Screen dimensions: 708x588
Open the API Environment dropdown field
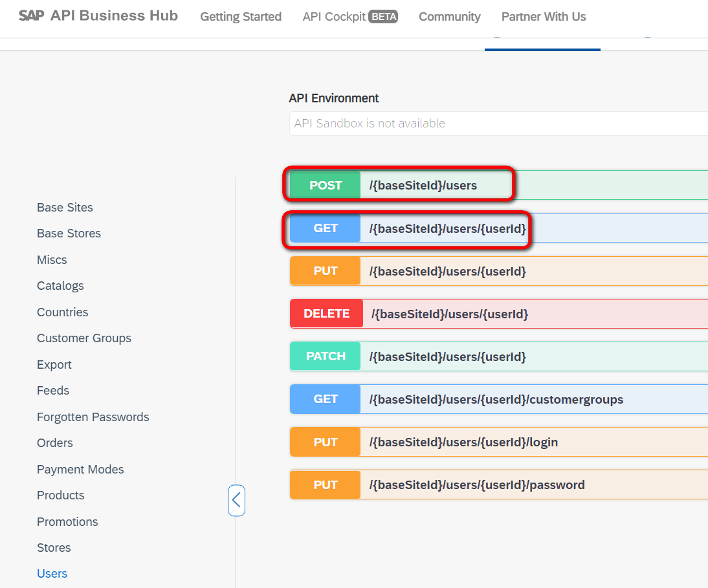click(498, 123)
